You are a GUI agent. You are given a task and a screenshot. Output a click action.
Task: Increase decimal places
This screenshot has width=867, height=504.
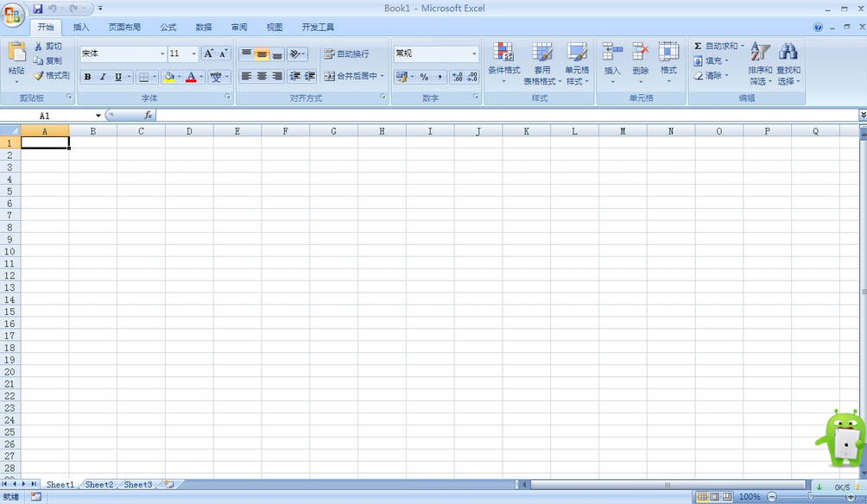[458, 77]
